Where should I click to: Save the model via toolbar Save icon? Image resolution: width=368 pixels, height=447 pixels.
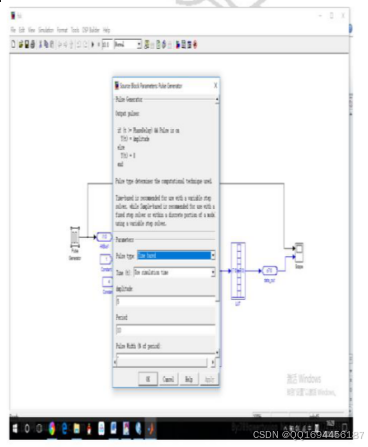[27, 44]
